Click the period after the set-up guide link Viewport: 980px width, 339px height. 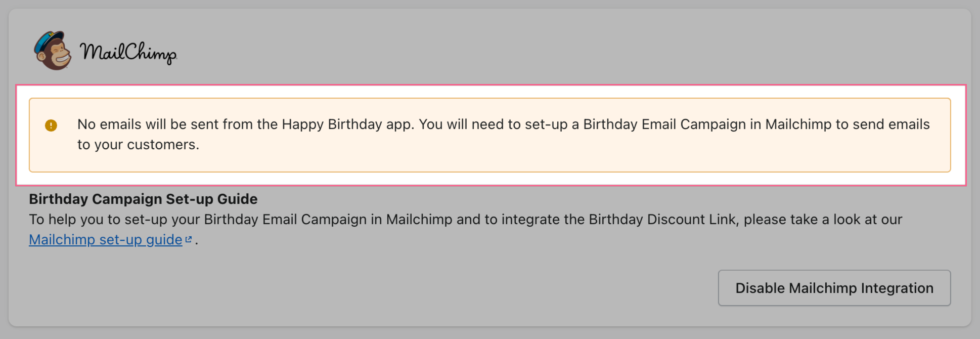(196, 241)
